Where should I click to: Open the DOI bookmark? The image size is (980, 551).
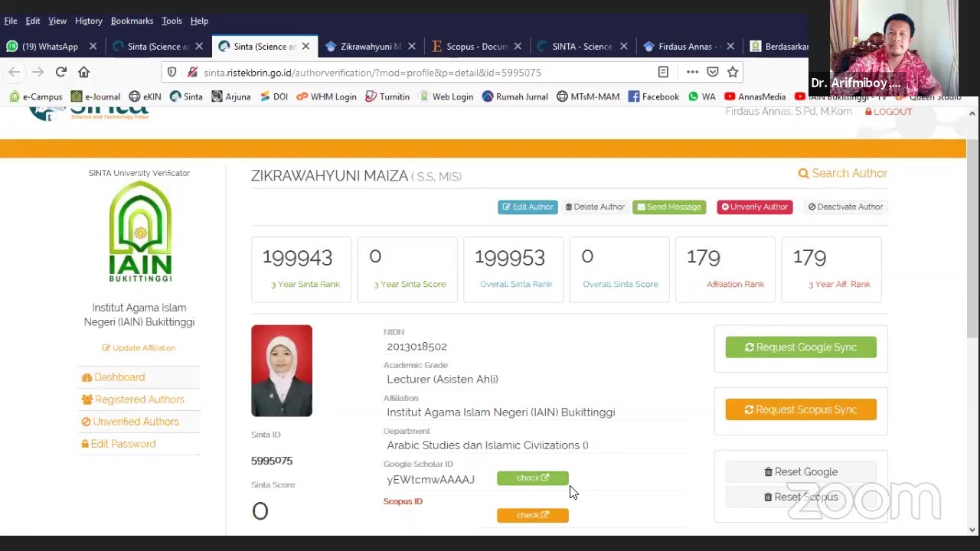pos(274,96)
